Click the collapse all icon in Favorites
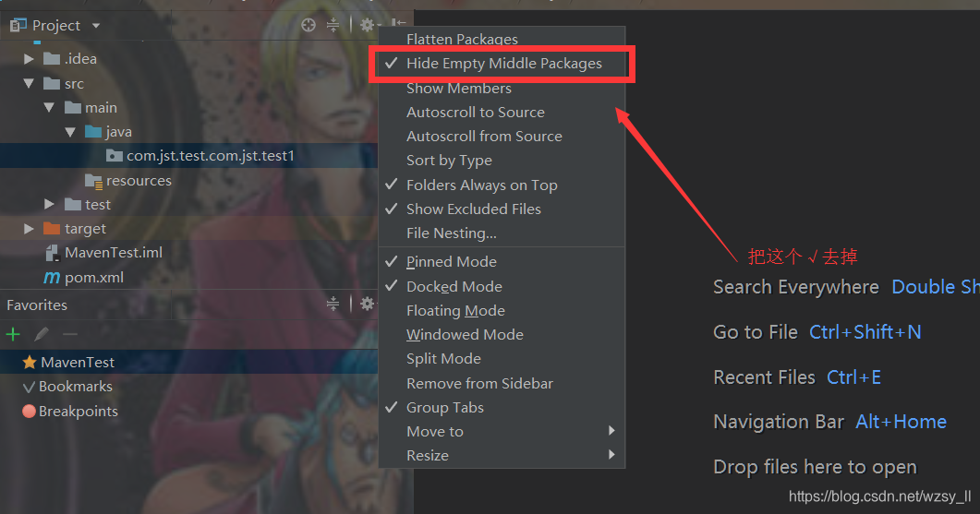Image resolution: width=980 pixels, height=514 pixels. coord(333,305)
